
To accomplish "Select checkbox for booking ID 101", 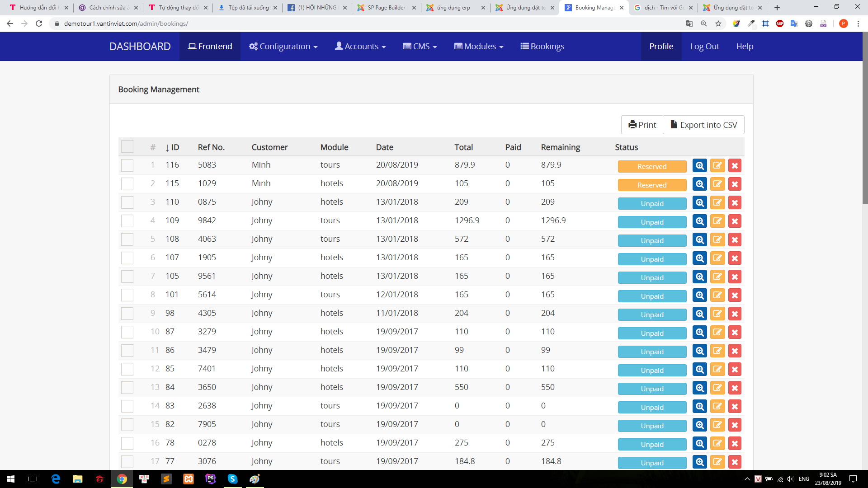I will 127,295.
